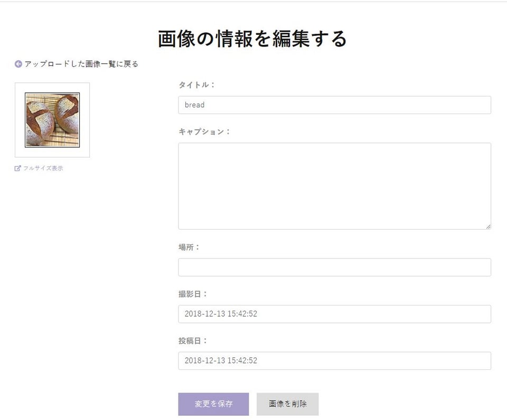Click the external-link icon beside フルサイズ表示
This screenshot has height=420, width=507.
17,168
